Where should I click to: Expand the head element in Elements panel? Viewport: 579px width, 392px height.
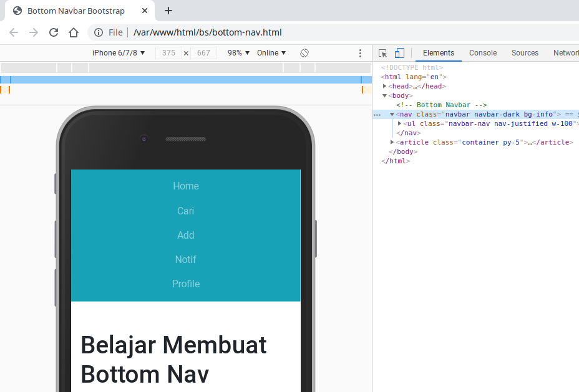[385, 86]
